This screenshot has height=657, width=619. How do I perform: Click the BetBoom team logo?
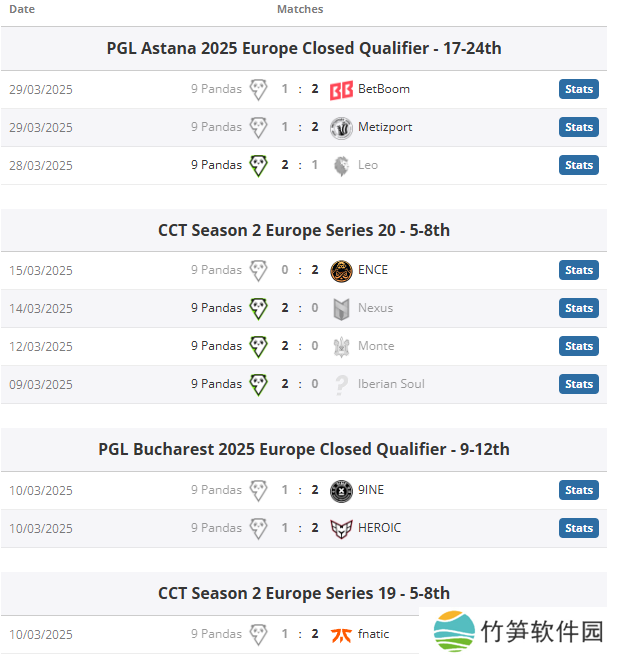(x=341, y=89)
